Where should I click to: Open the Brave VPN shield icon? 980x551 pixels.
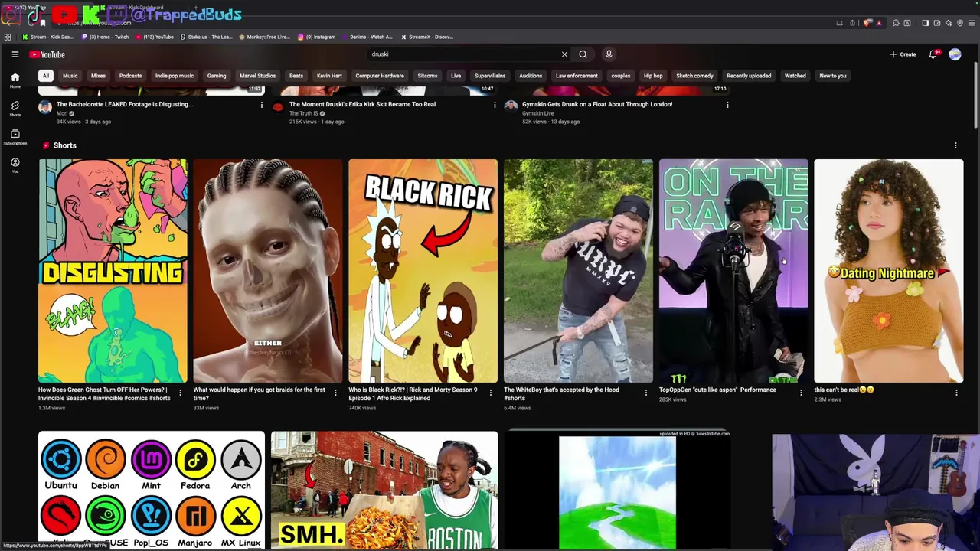click(960, 23)
